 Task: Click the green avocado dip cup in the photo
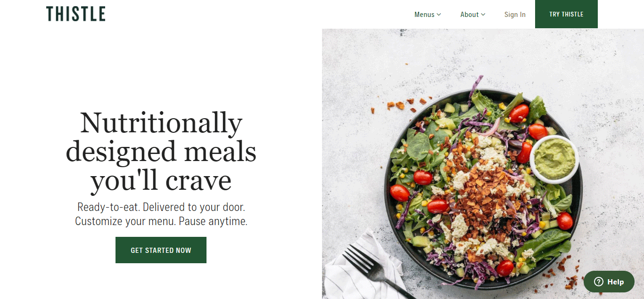[x=554, y=159]
